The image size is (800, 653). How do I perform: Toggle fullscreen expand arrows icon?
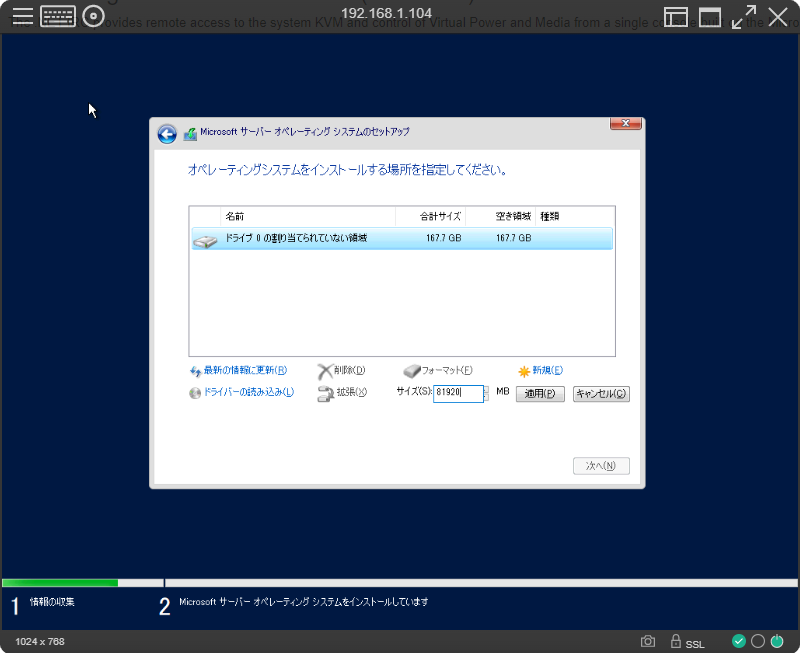pos(744,17)
